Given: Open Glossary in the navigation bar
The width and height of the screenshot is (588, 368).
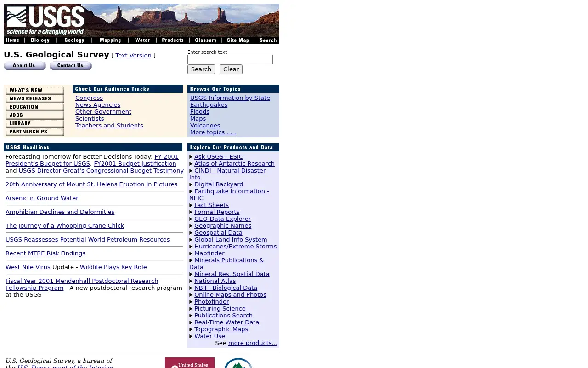Looking at the screenshot, I should pos(206,40).
